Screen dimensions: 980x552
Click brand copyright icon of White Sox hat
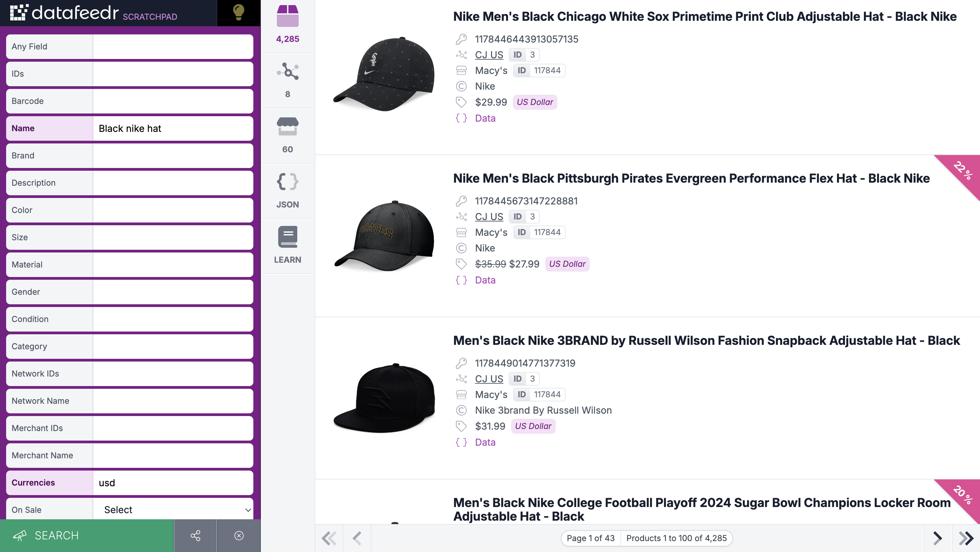pyautogui.click(x=461, y=87)
